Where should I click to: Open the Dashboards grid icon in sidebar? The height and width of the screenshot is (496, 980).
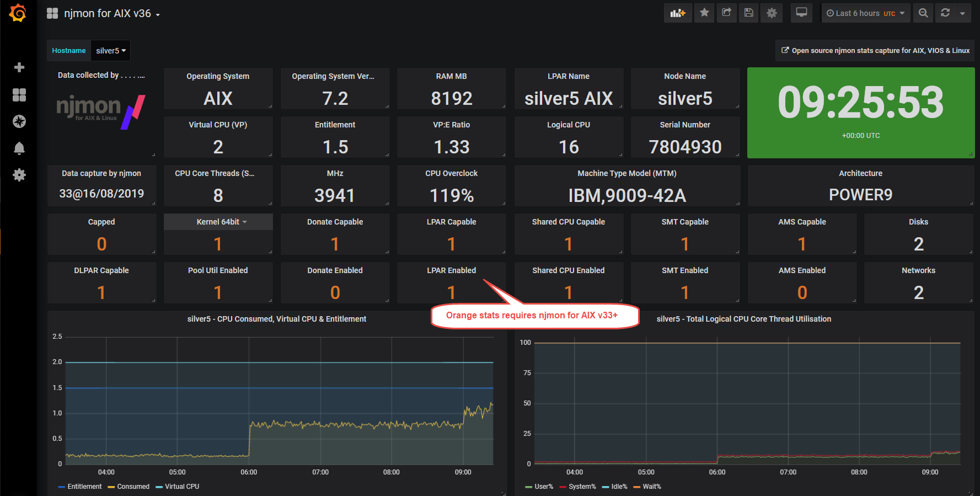[x=19, y=95]
